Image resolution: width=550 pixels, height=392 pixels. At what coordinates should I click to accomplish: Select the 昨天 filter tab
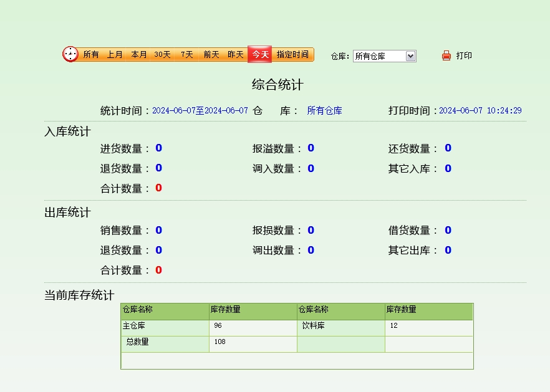tap(235, 55)
